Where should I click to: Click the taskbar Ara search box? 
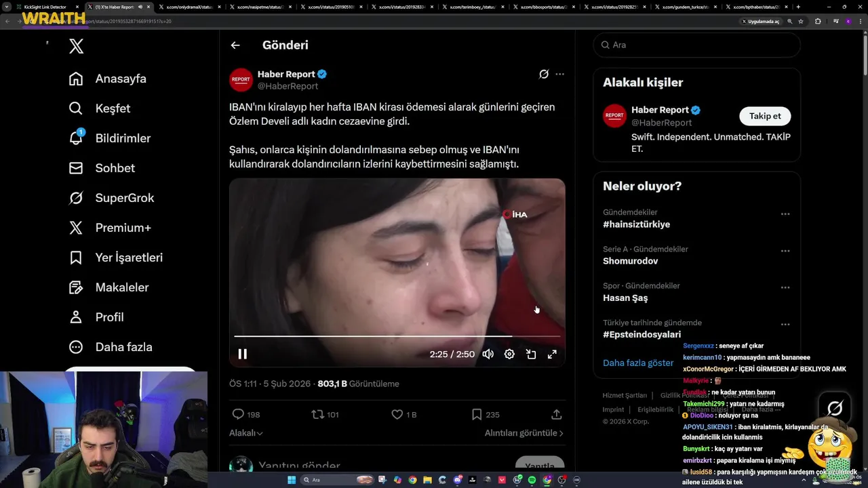[x=337, y=480]
